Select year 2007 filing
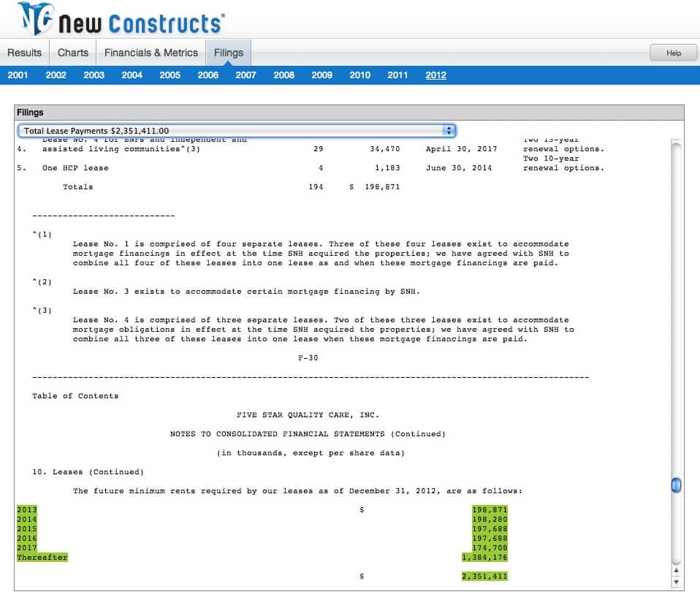 pos(246,75)
